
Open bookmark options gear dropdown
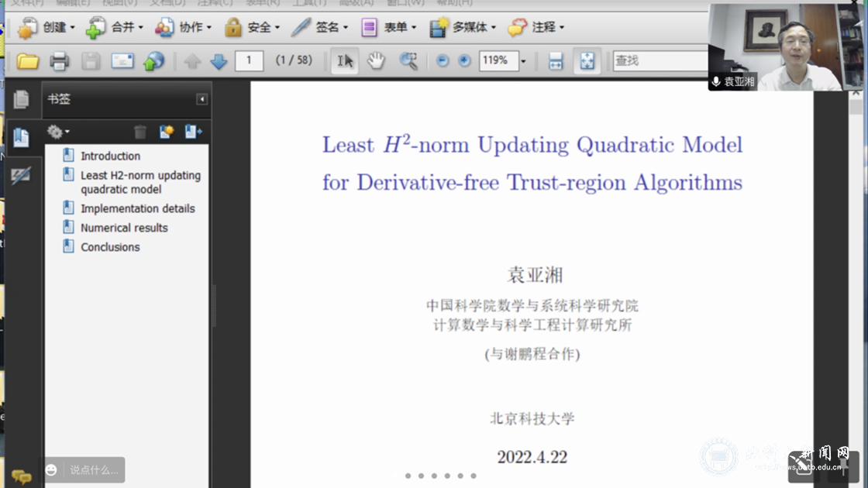coord(57,132)
